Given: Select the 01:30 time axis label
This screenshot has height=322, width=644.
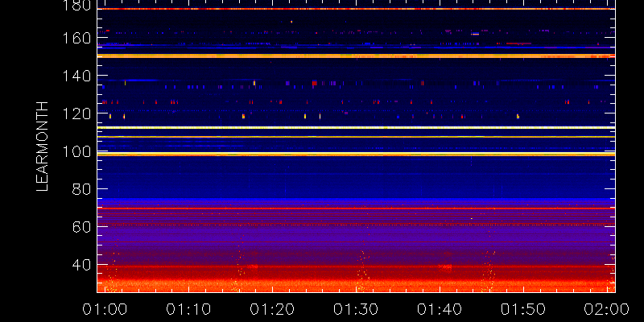Looking at the screenshot, I should [356, 309].
